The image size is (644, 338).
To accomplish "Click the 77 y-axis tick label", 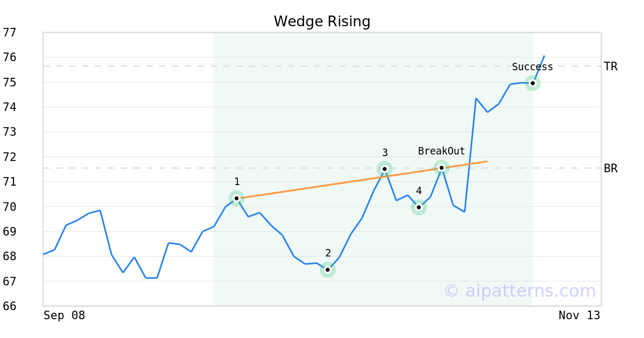I will [10, 32].
